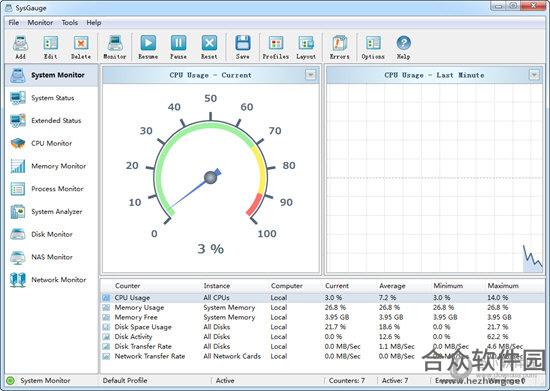Select Extended Status in the sidebar
550x391 pixels.
tap(52, 121)
